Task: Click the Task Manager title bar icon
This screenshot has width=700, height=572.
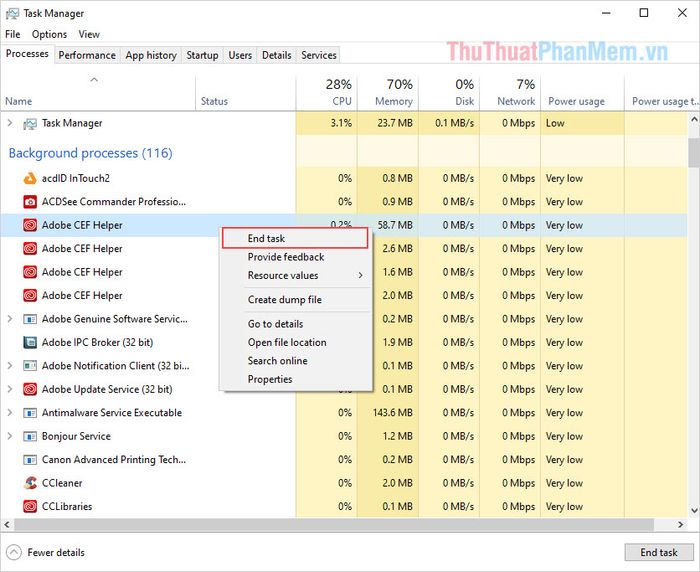Action: (12, 13)
